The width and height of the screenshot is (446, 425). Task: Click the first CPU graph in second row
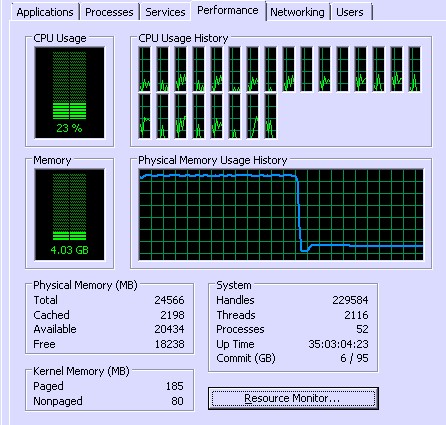tap(144, 116)
